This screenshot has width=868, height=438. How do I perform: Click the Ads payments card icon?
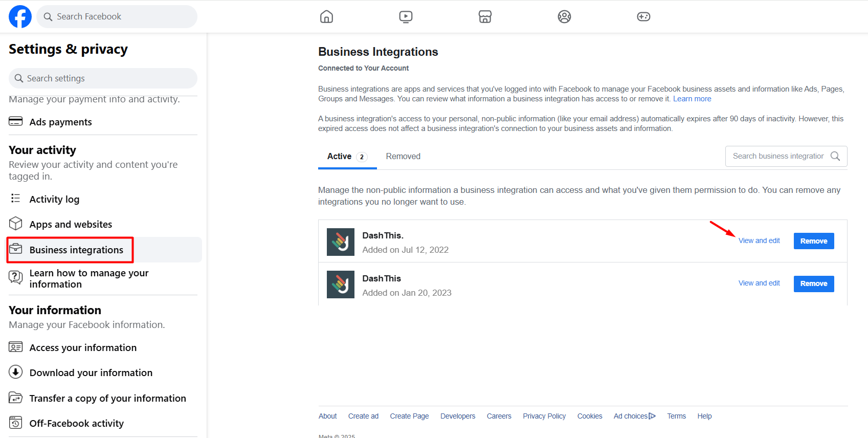[x=16, y=121]
